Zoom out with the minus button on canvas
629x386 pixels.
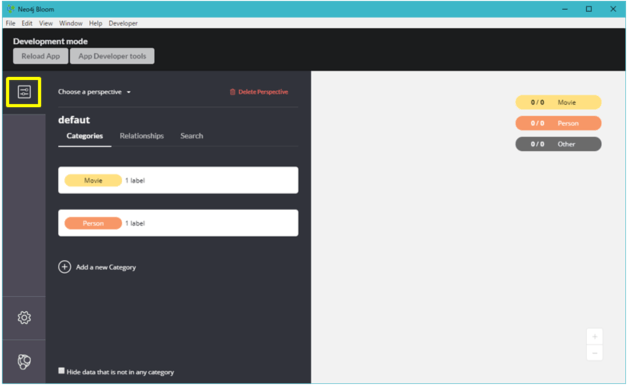(x=595, y=353)
